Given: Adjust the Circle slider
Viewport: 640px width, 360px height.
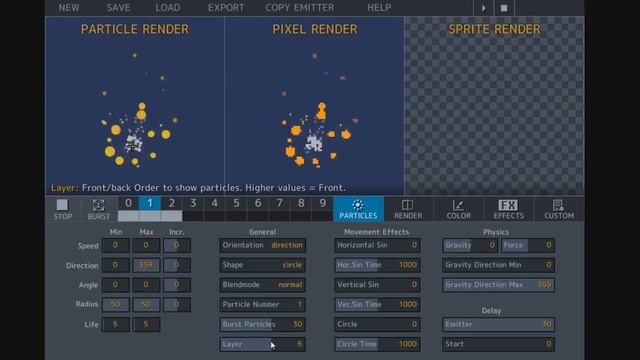Looking at the screenshot, I should [x=377, y=324].
